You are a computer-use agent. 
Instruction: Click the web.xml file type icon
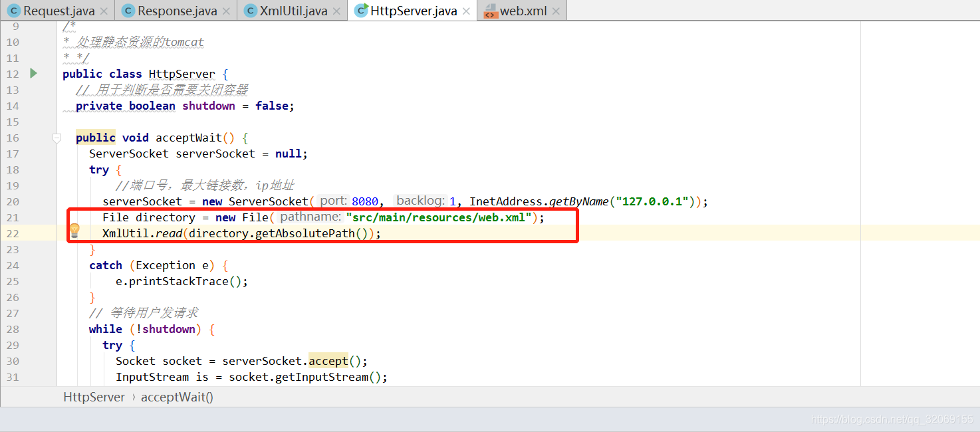[491, 11]
